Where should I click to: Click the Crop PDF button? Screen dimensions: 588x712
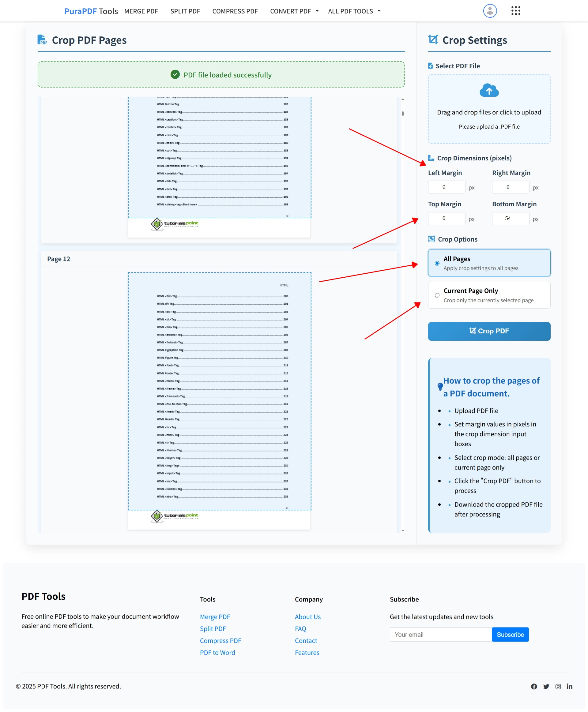(489, 331)
